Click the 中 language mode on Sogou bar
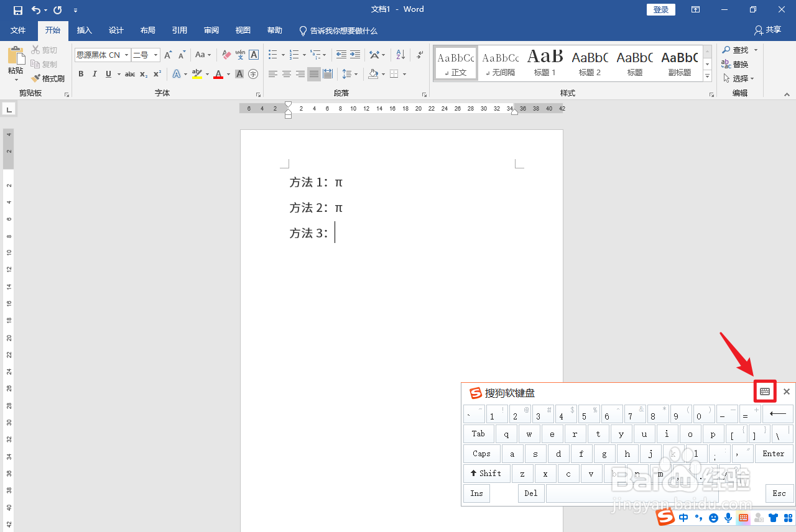Viewport: 796px width, 532px height. point(684,518)
